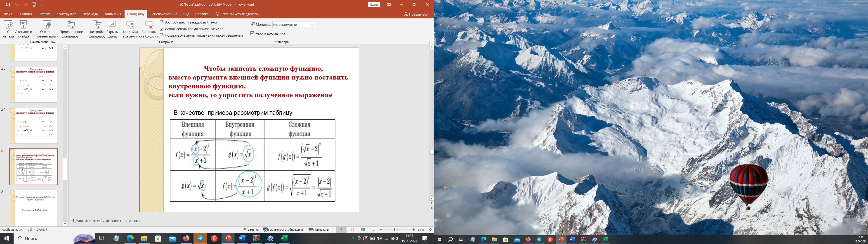Click the Скрыть слайд button
The width and height of the screenshot is (868, 244).
click(x=112, y=29)
